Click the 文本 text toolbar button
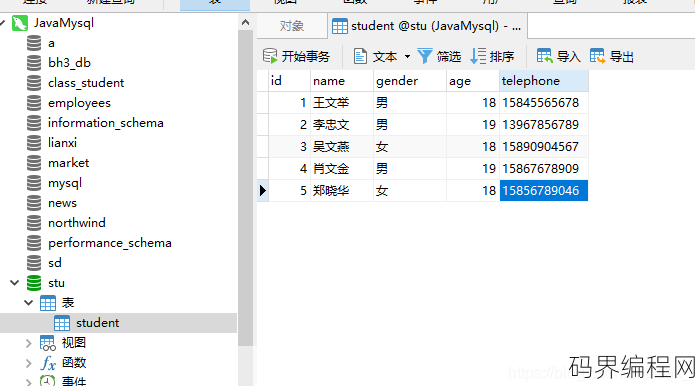 376,56
